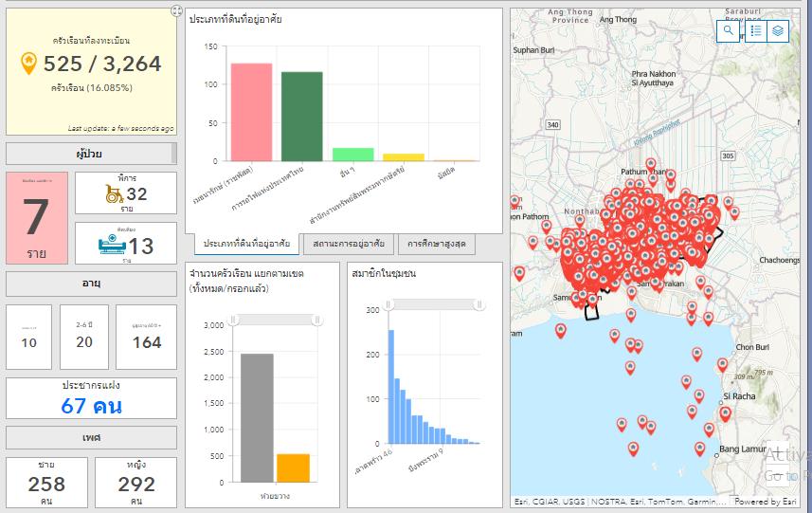The image size is (812, 513).
Task: Click right handle of สมาชิกในชุมชน chart slider
Action: click(479, 304)
